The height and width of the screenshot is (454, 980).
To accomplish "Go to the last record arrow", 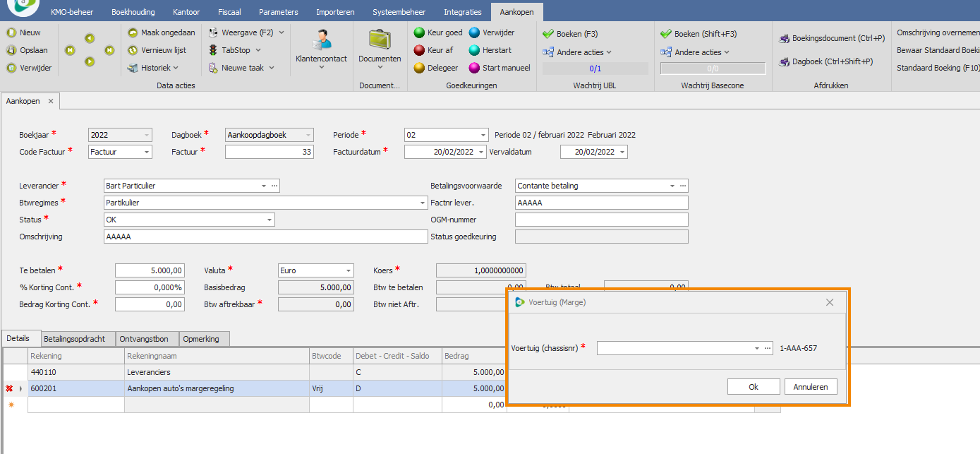I will [109, 50].
